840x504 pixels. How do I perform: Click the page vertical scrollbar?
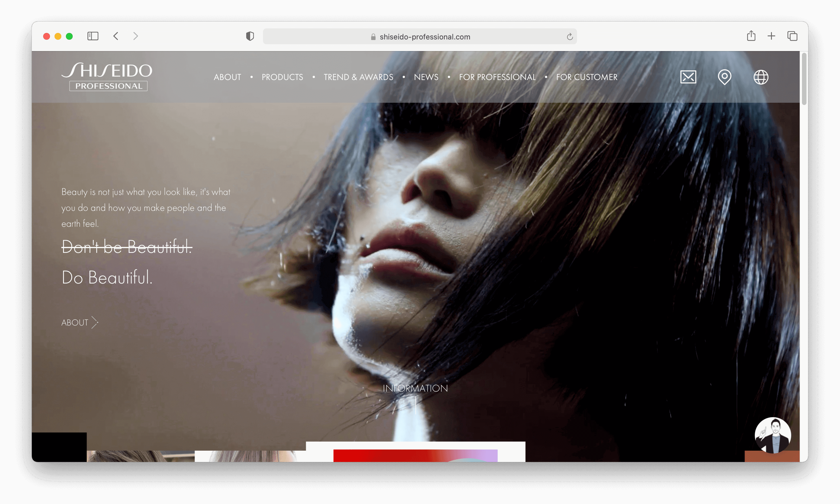804,79
